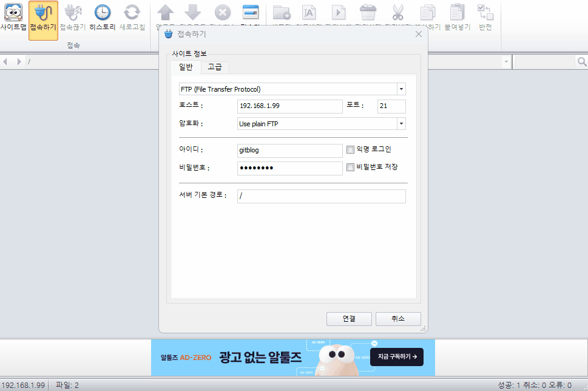588x391 pixels.
Task: Open the FTP protocol dropdown
Action: 401,89
